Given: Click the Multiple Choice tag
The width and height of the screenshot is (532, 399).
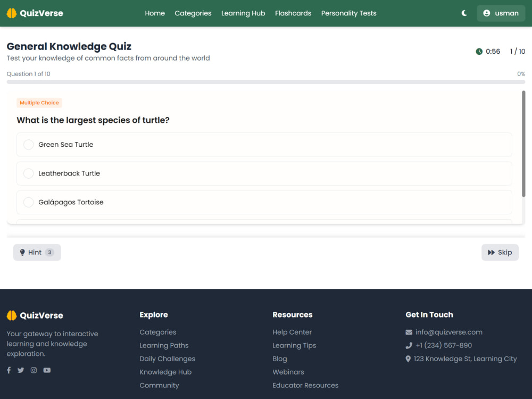Looking at the screenshot, I should (x=39, y=103).
